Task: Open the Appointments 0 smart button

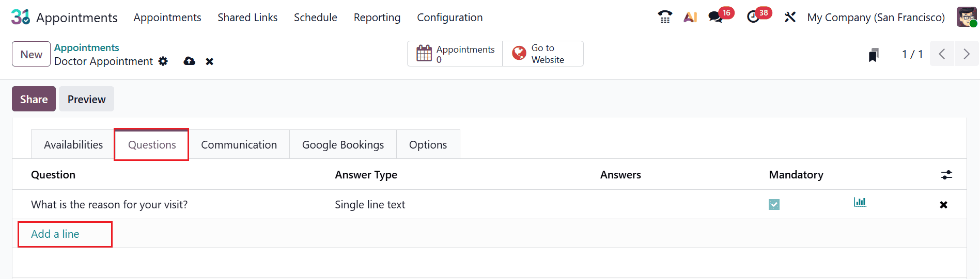Action: point(455,54)
